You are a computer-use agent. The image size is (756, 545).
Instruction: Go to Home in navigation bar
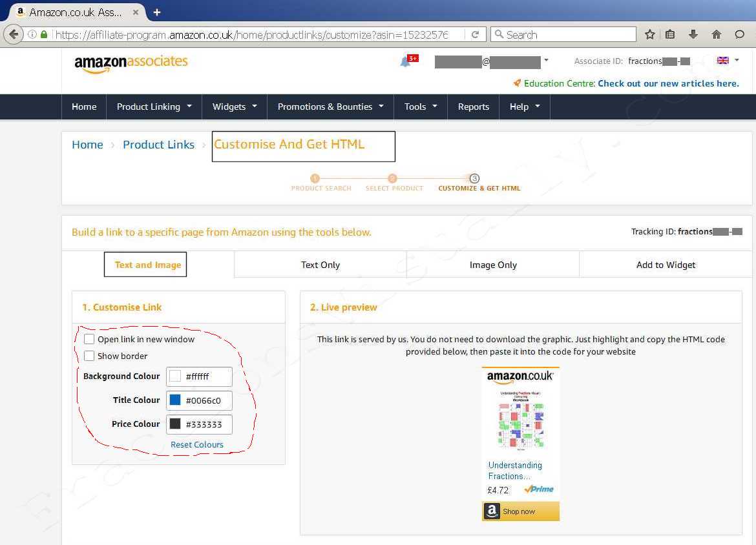pyautogui.click(x=84, y=107)
